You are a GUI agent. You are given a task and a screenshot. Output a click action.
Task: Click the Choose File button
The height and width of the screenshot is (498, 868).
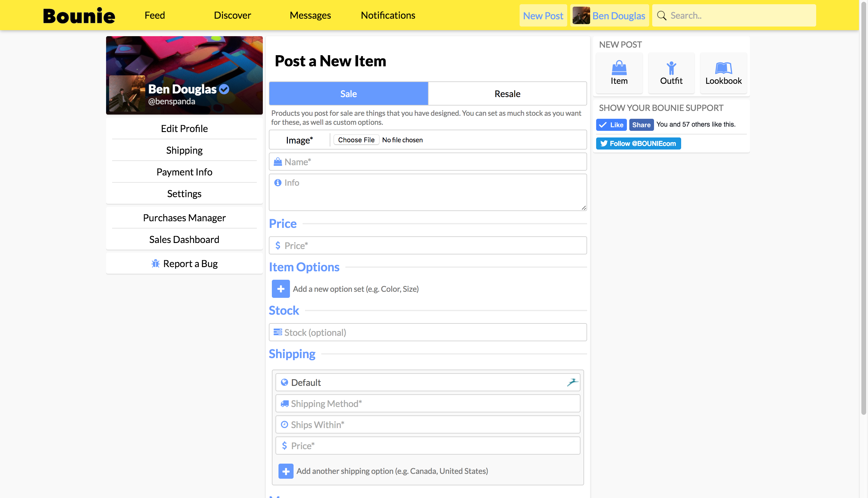[356, 140]
